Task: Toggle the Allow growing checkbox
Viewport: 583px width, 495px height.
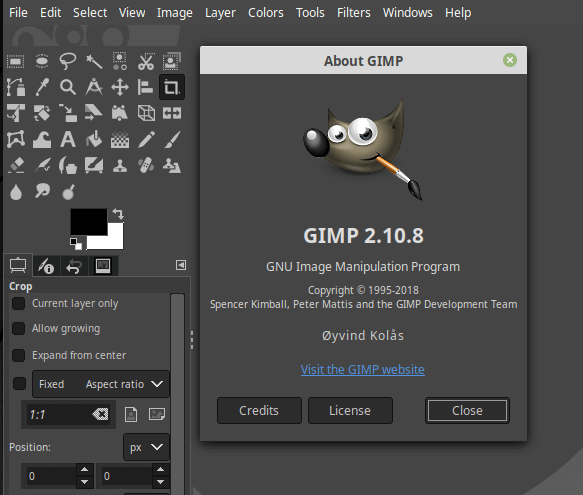Action: (x=18, y=328)
